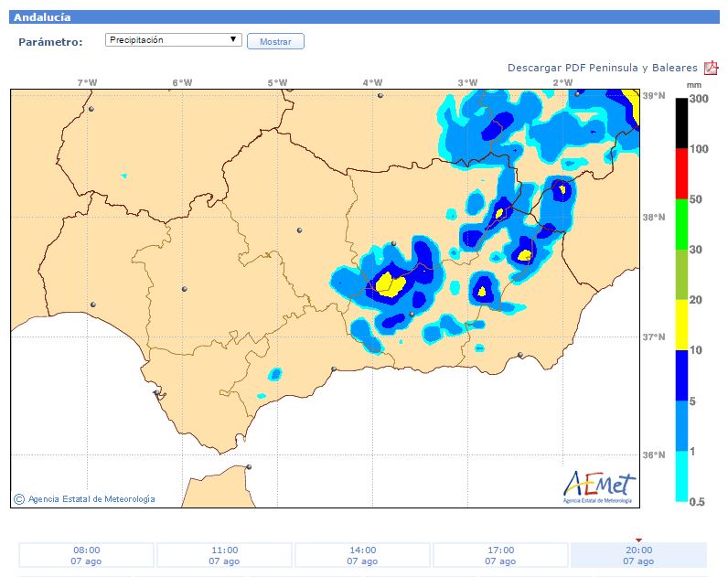
Task: Click the black 100–300 mm legend band
Action: (681, 123)
